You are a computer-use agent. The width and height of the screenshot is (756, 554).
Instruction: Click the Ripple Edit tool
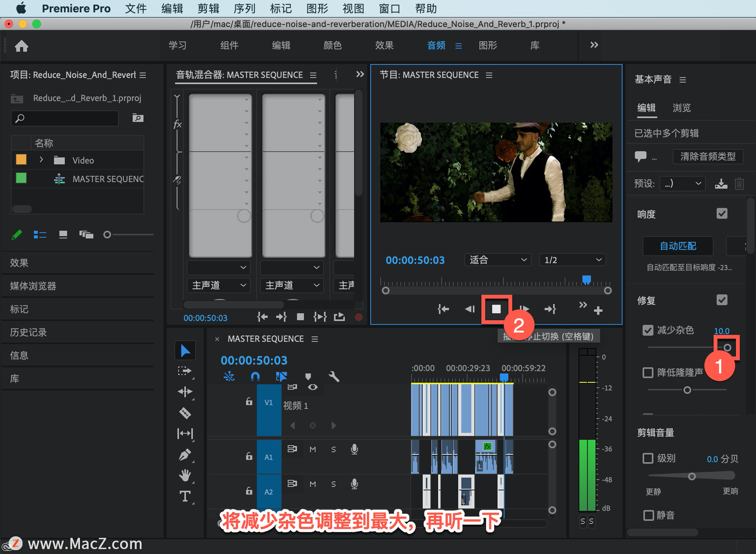(185, 392)
